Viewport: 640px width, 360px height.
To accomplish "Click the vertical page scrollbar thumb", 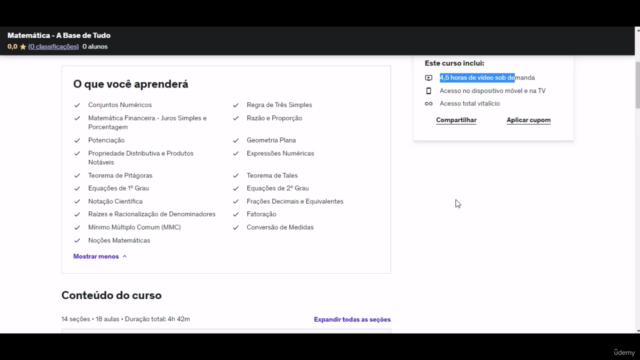I will click(x=637, y=85).
